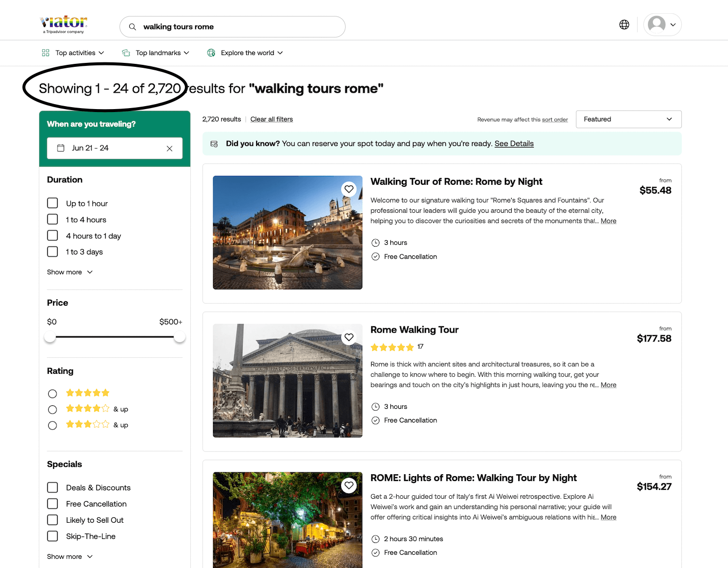
Task: Open the language selector globe icon
Action: pyautogui.click(x=624, y=24)
